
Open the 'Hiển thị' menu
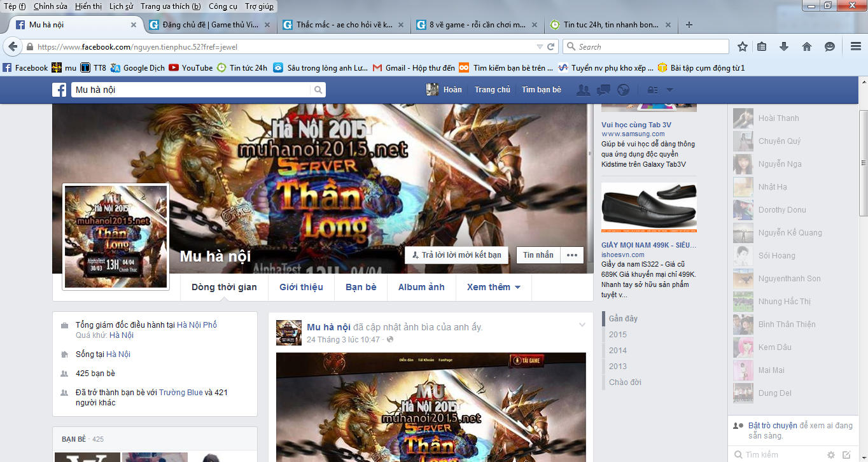(88, 6)
